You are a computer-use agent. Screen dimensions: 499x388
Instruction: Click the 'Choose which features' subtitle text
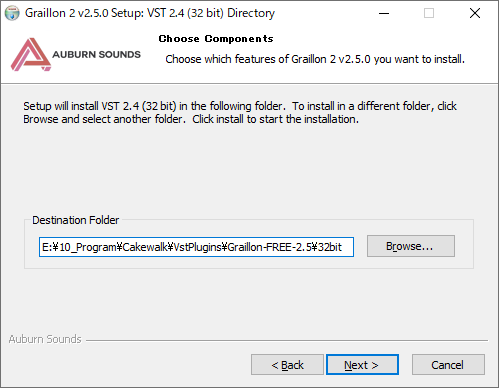(315, 59)
